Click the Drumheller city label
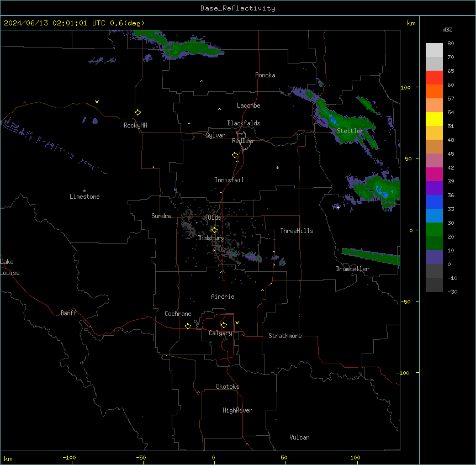This screenshot has height=465, width=476. tap(352, 269)
